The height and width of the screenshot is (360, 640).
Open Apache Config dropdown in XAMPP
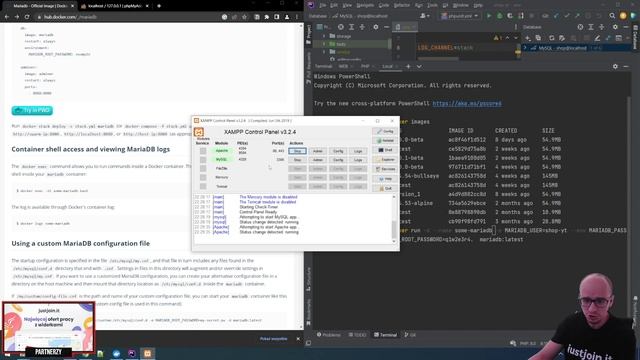coord(338,151)
